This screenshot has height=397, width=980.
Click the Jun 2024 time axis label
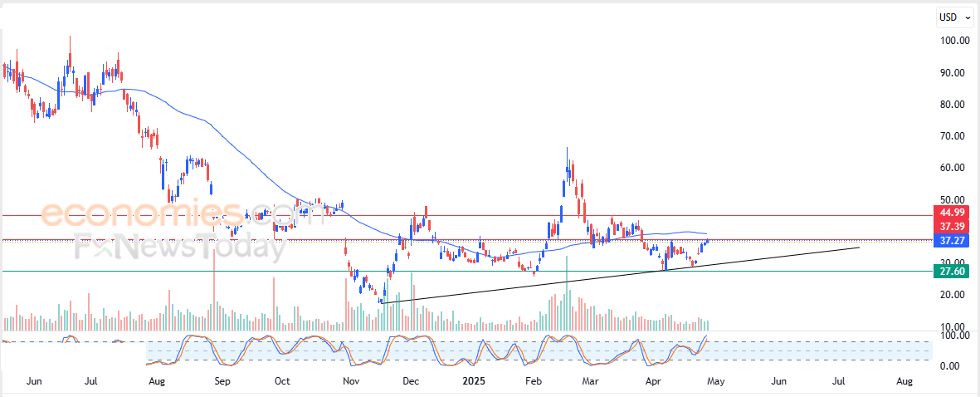(34, 380)
